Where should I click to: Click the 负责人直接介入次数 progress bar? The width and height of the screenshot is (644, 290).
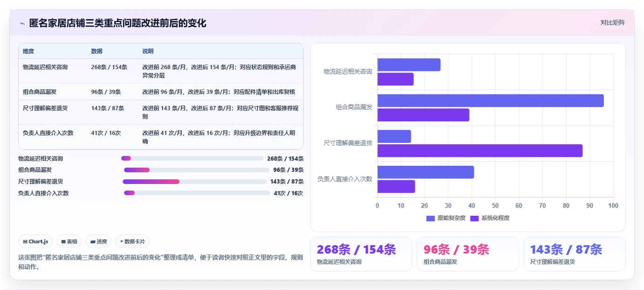point(197,193)
